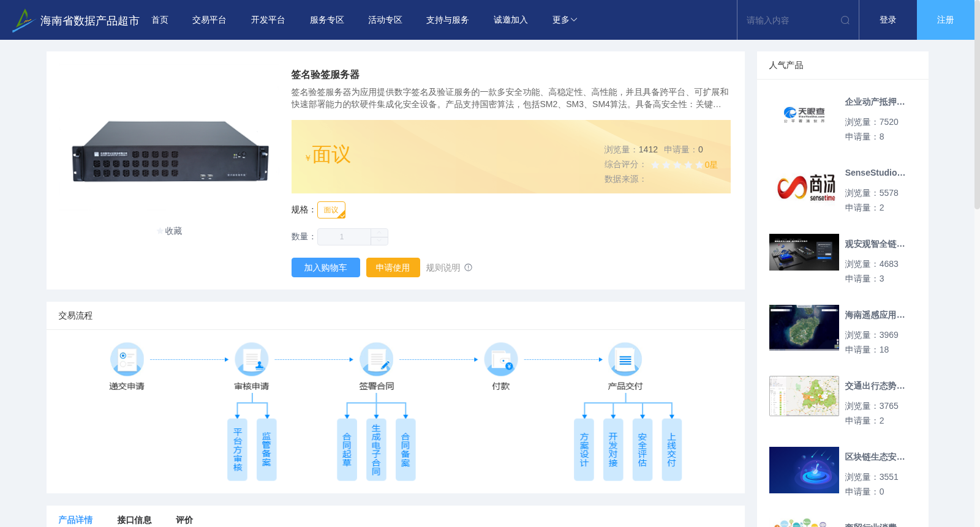Screen dimensions: 980x527
Task: Click the 产品交付 step icon
Action: [x=625, y=359]
